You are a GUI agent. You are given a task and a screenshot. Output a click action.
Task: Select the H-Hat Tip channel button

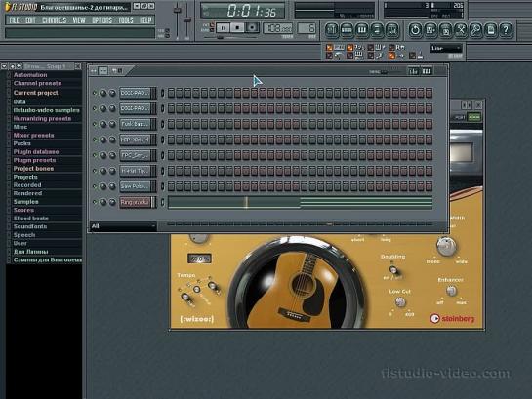click(135, 171)
